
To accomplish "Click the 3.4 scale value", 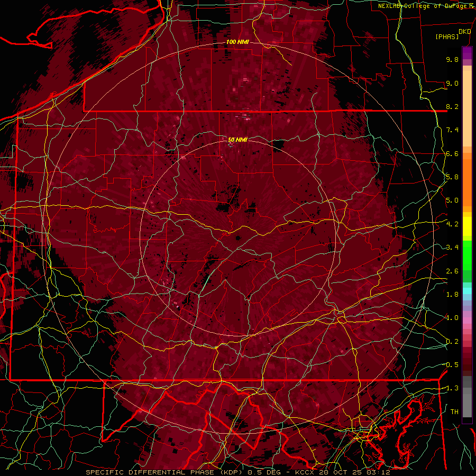I will point(452,248).
